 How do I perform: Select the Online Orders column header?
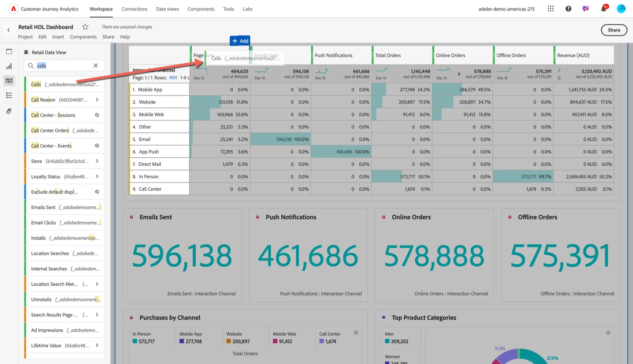click(x=450, y=55)
